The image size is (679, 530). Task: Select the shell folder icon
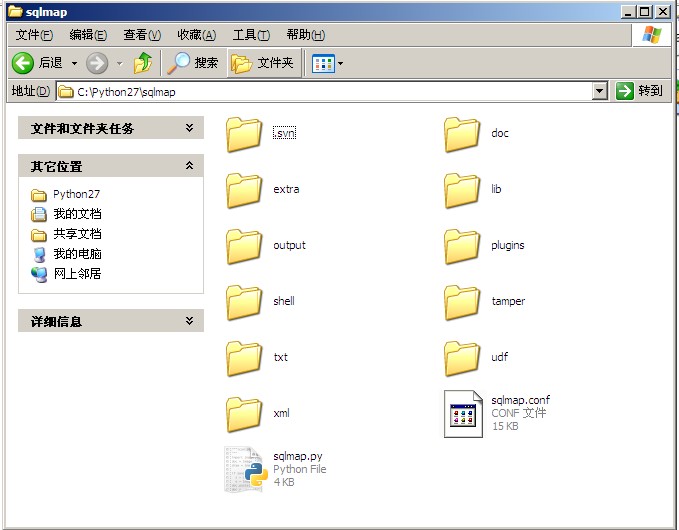(244, 302)
